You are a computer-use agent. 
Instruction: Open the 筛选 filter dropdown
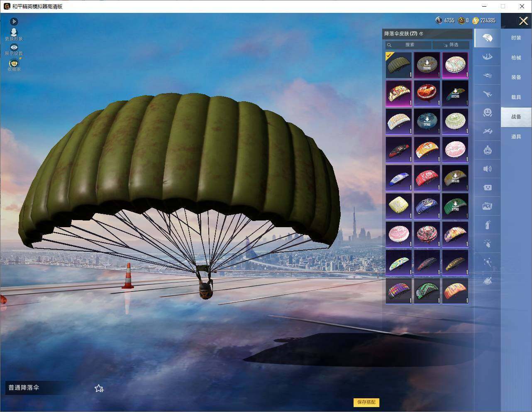[x=451, y=45]
